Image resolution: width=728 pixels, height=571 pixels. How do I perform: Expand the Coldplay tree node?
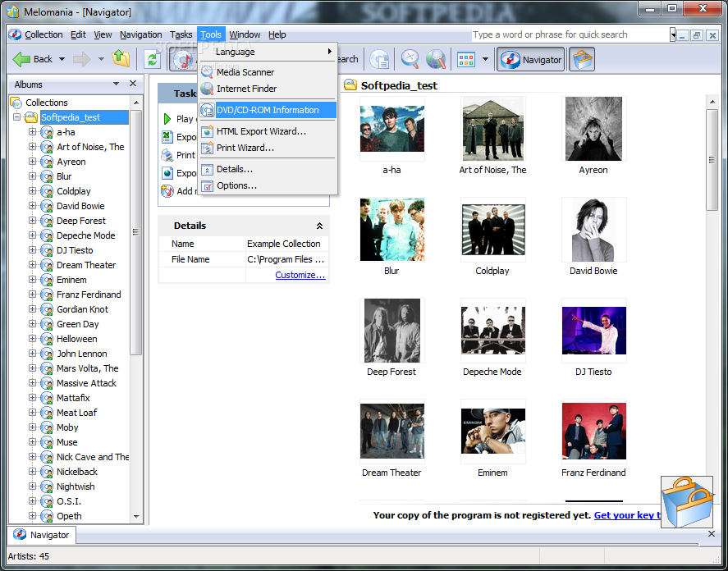click(x=32, y=191)
